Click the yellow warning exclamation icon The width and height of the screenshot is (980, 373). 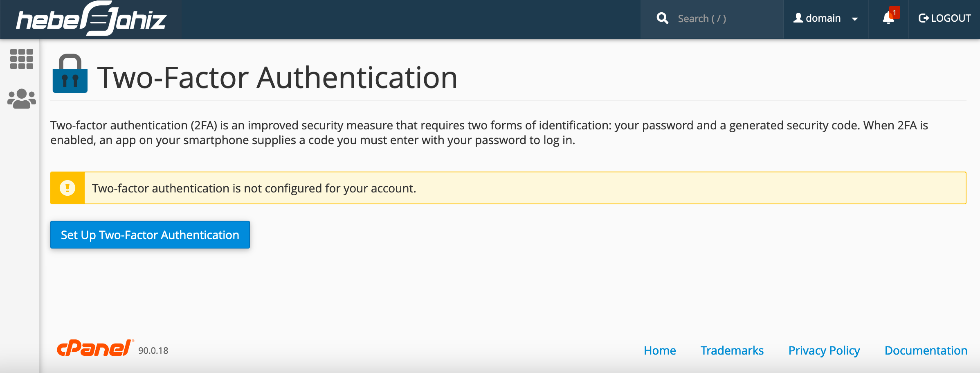tap(67, 188)
